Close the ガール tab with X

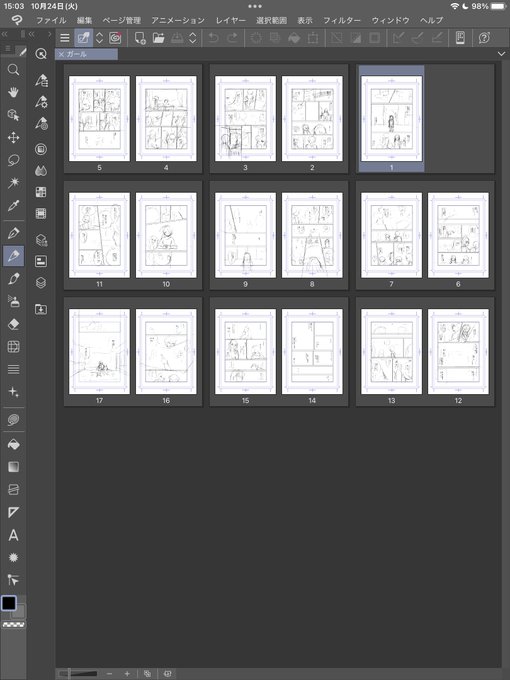tap(61, 54)
